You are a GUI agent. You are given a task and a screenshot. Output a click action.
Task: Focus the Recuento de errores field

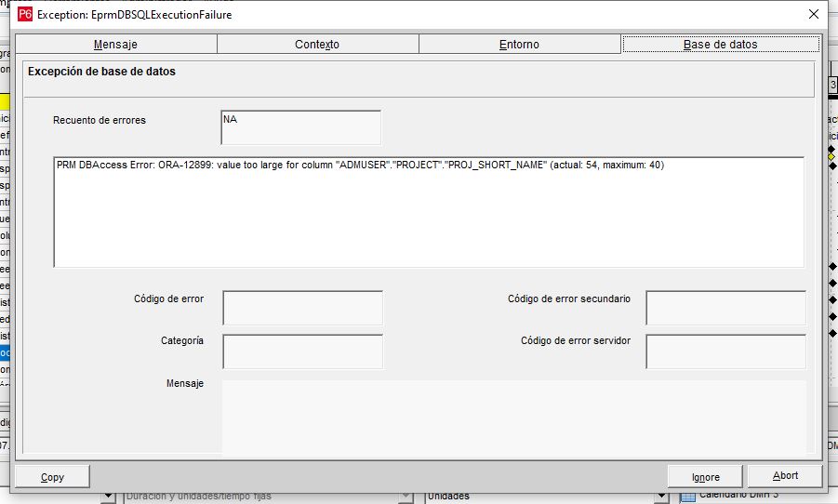[301, 127]
